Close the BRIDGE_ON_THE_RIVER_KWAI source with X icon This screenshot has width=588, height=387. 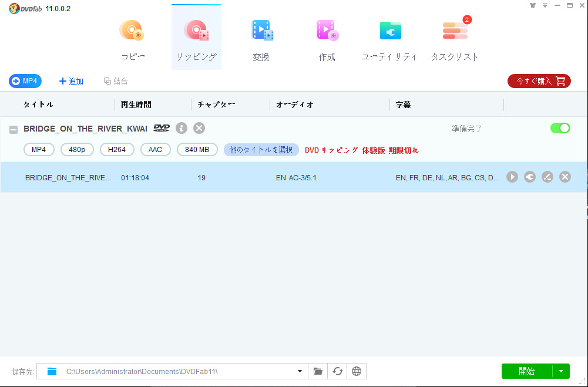pyautogui.click(x=199, y=128)
